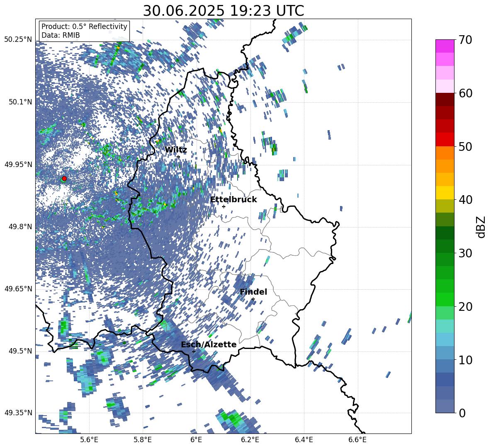Click the 30 tick label on colorbar

465,253
